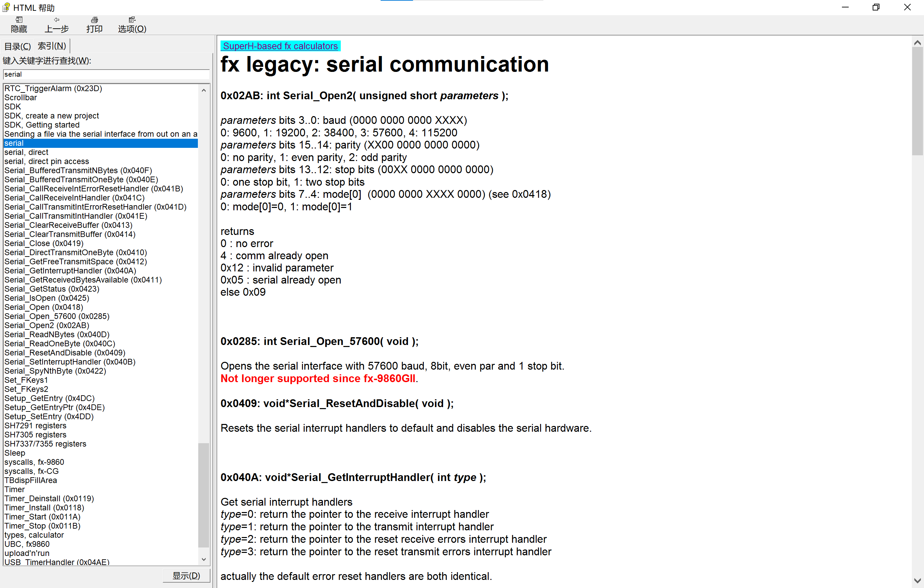Click the content pane scroll-up arrow
The height and width of the screenshot is (588, 924).
917,43
